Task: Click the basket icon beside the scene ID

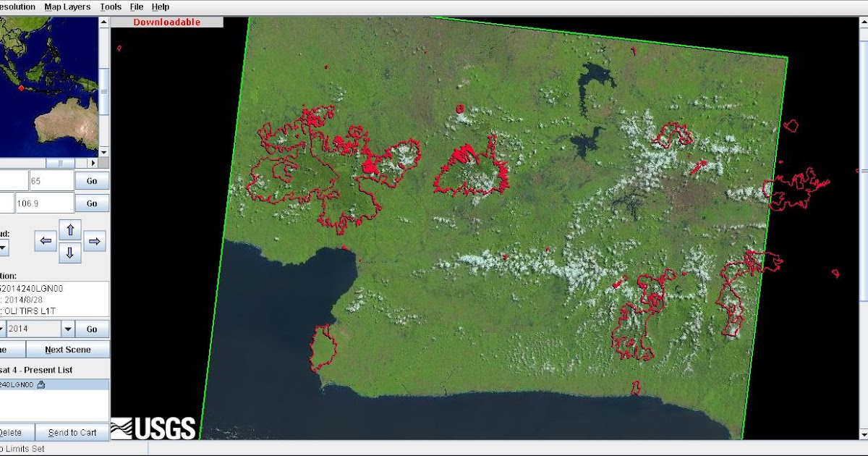Action: 41,384
